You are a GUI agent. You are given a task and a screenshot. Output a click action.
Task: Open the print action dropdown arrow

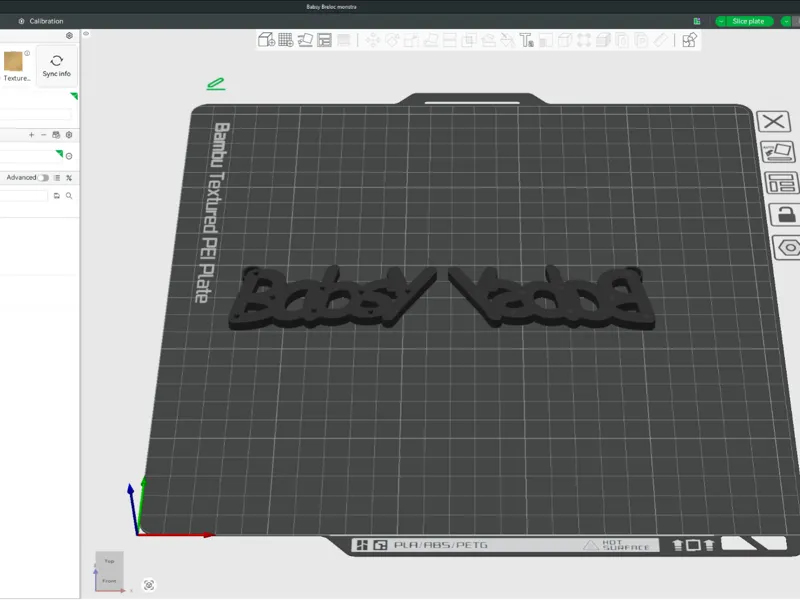pyautogui.click(x=786, y=21)
